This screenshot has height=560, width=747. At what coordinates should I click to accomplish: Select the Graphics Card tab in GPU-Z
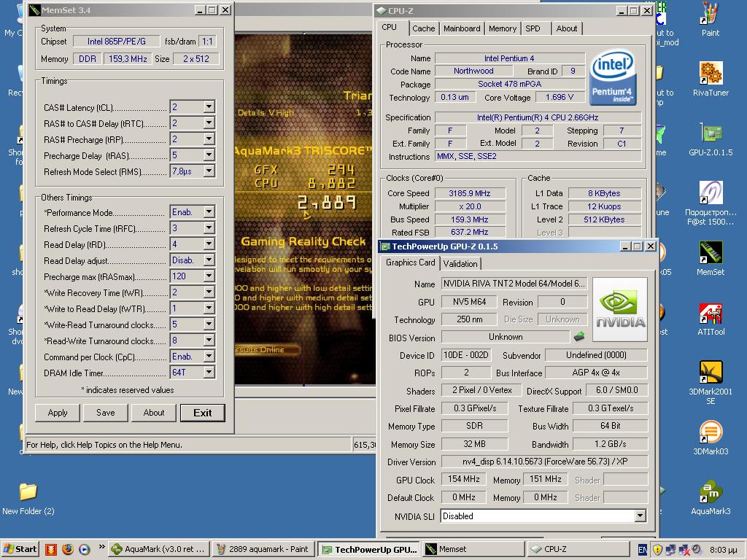[410, 262]
